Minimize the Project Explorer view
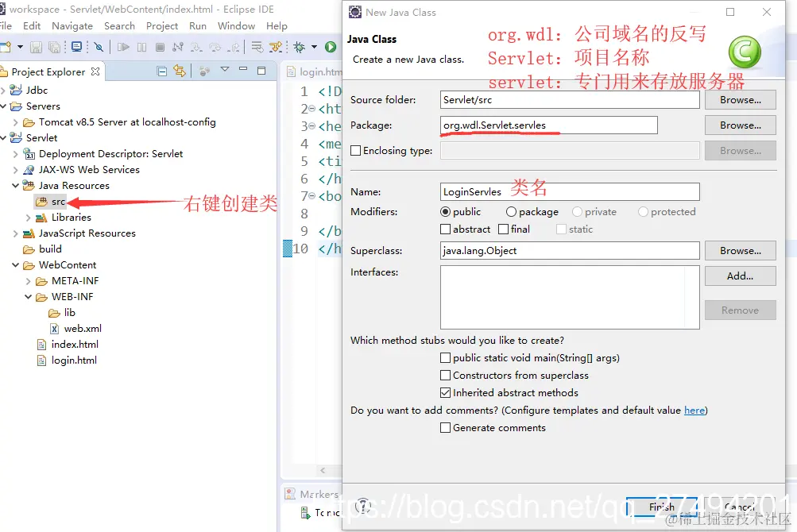The height and width of the screenshot is (532, 797). pyautogui.click(x=243, y=70)
